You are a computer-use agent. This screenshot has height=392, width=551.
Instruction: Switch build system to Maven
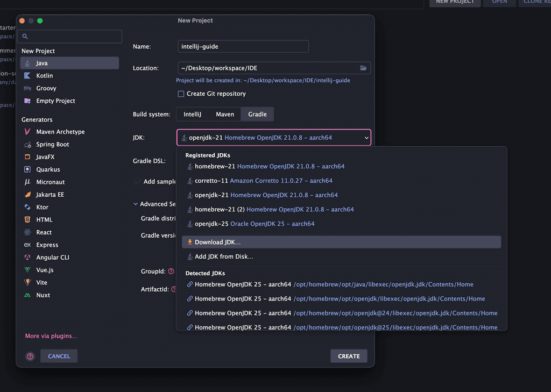[x=225, y=115]
